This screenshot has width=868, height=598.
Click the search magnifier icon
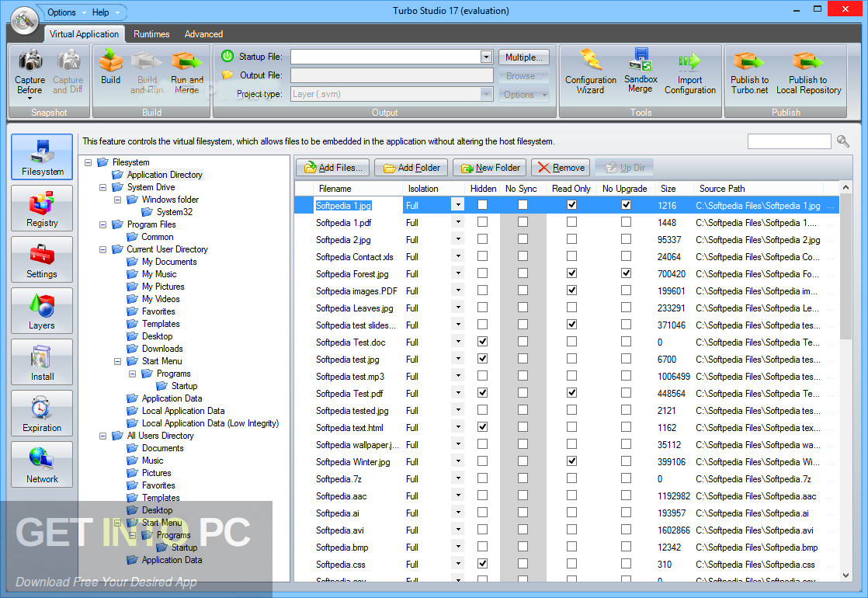point(842,141)
